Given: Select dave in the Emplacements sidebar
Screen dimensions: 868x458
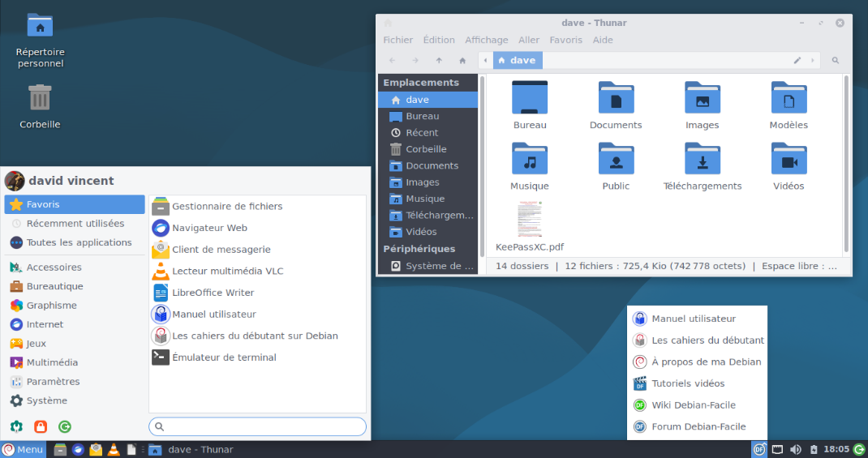Looking at the screenshot, I should [428, 100].
